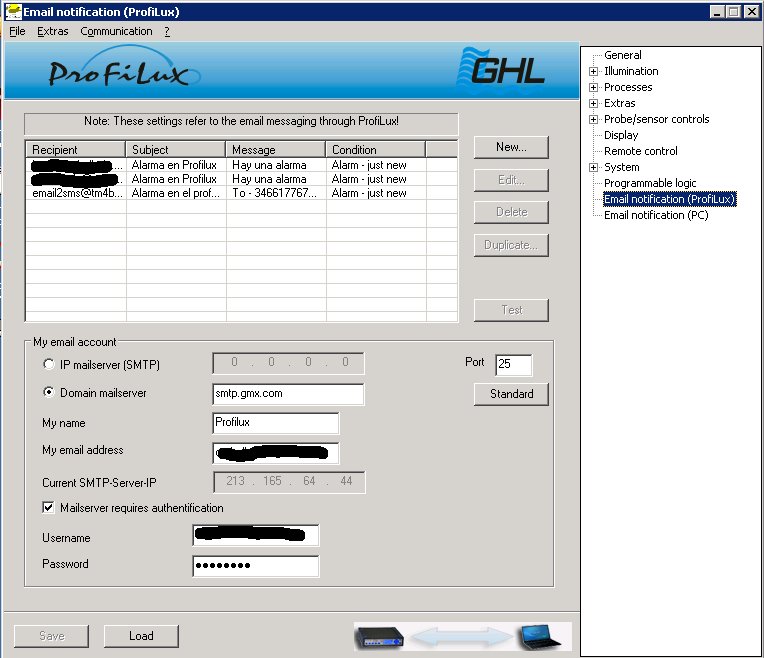Expand Probe/sensor controls tree node
Image resolution: width=764 pixels, height=658 pixels.
point(593,119)
